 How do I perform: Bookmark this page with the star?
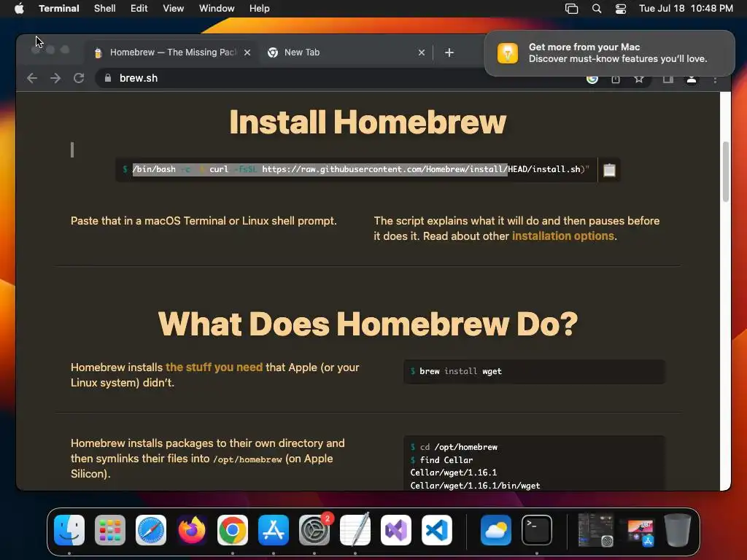(639, 79)
